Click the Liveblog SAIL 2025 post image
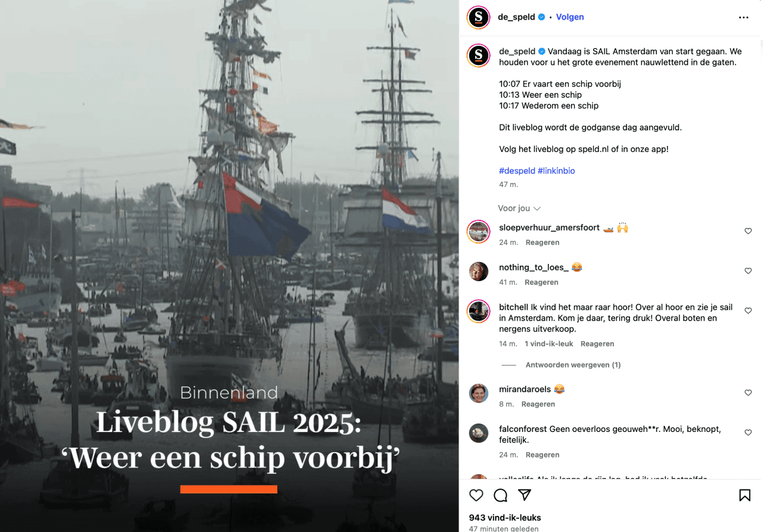763x532 pixels. [229, 266]
